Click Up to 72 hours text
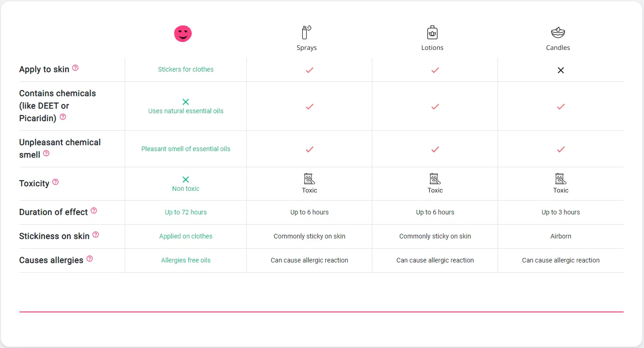 pyautogui.click(x=186, y=212)
